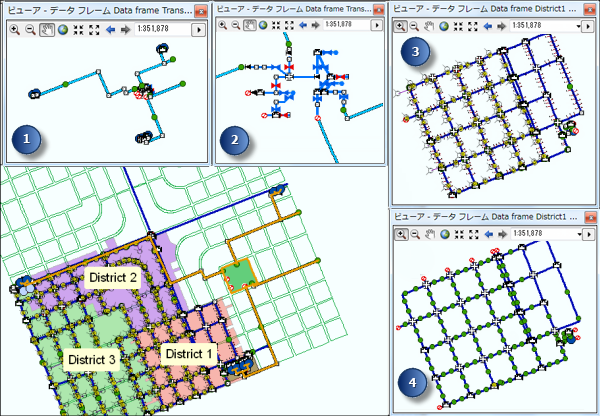Open viewer menu arrow in bottom-right viewer

pos(589,234)
